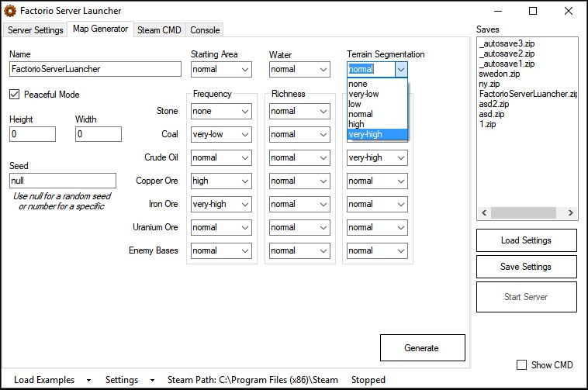Screen dimensions: 588x390
Task: Open the Console tab
Action: [205, 30]
